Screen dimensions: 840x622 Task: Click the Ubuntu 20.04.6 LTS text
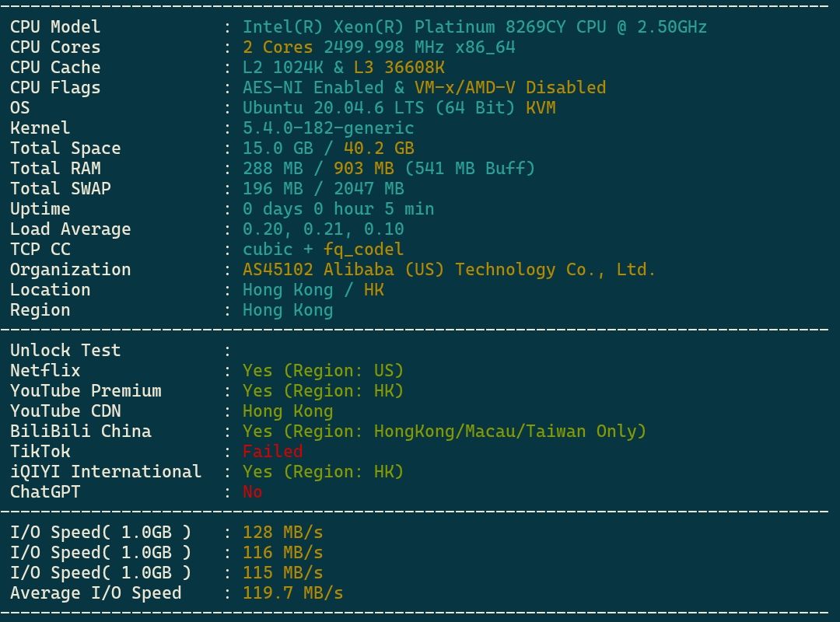[353, 108]
